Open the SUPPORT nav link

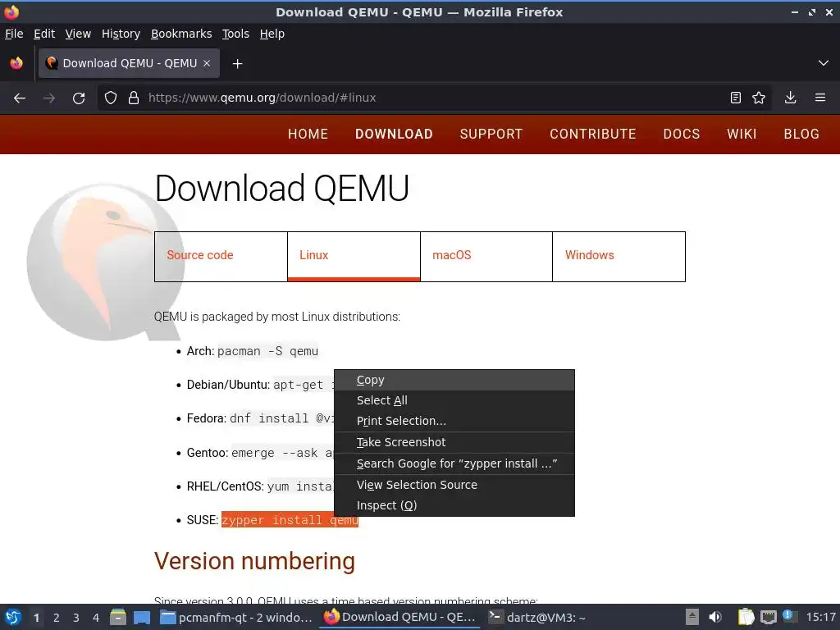(491, 134)
